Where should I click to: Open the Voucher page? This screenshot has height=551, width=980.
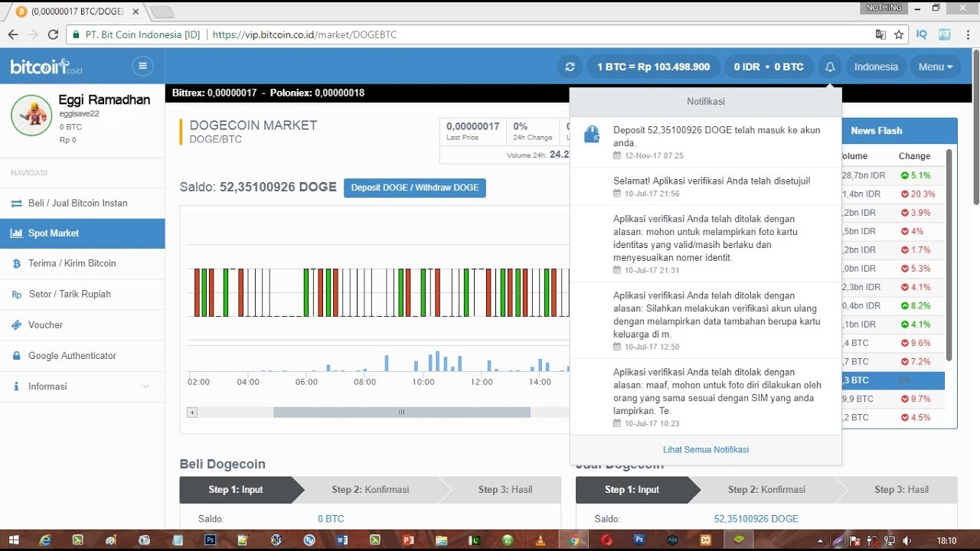tap(82, 324)
